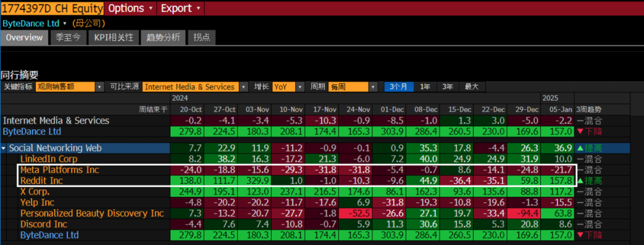Viewport: 644px width, 245px height.
Task: Click the 提高 trend indicator for Reddit Inc
Action: click(589, 181)
